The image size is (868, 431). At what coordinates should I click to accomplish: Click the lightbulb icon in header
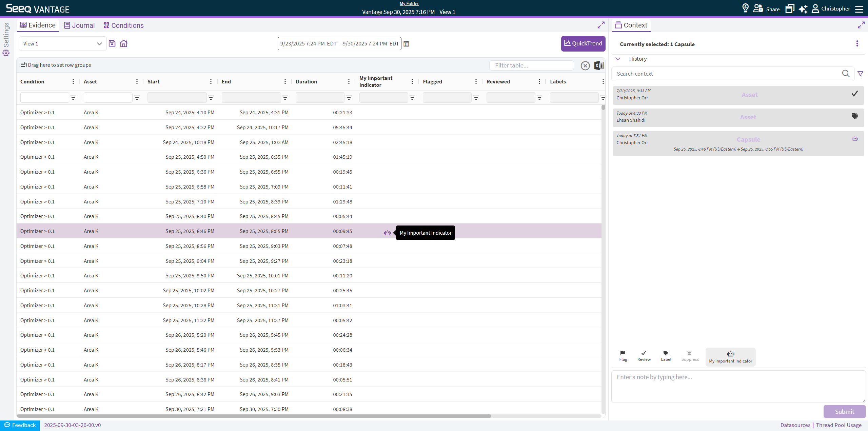click(745, 8)
